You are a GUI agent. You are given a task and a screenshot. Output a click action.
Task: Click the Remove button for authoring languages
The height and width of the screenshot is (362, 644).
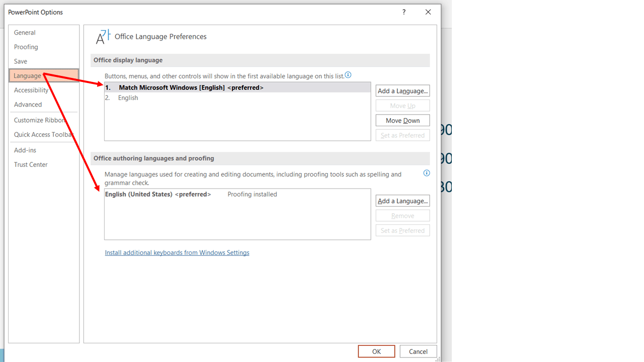[x=403, y=216]
